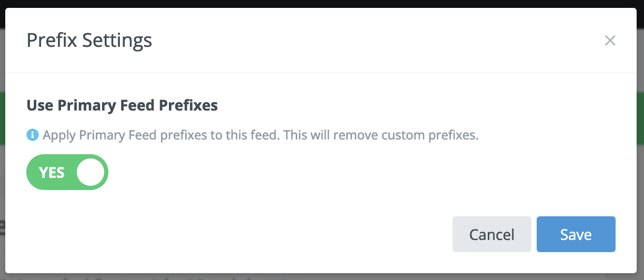Click the green banner left of the dialog
The image size is (644, 280).
pyautogui.click(x=2, y=118)
